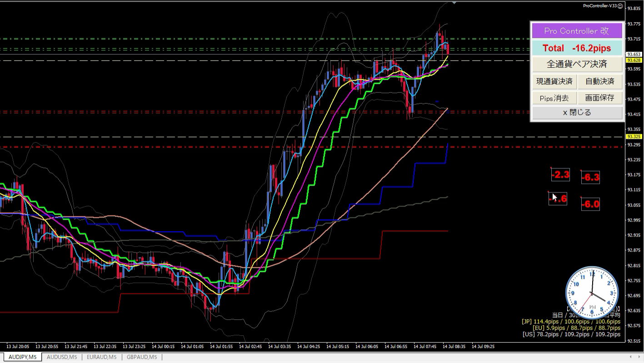
Task: Click the Pips消去 button
Action: click(x=554, y=98)
